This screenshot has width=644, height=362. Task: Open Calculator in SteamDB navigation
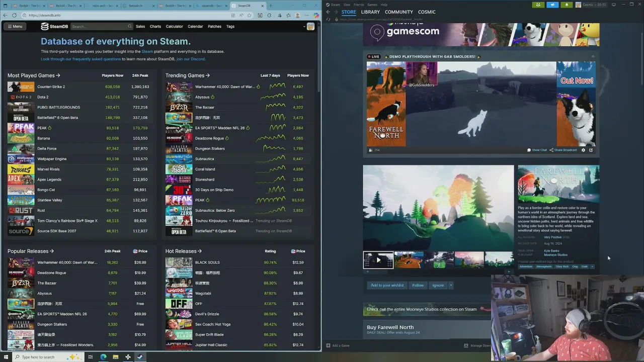pos(174,26)
